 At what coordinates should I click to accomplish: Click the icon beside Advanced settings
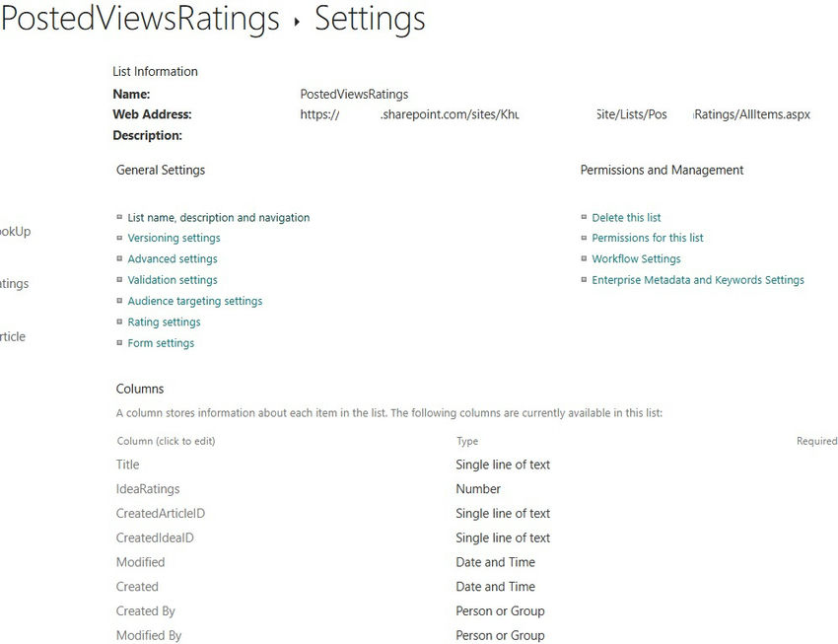(x=120, y=258)
